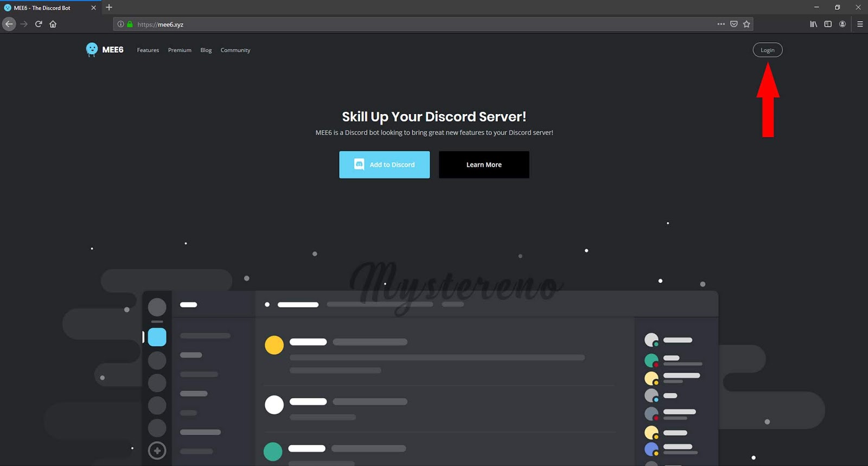Click the white avatar in mock chat
This screenshot has height=466, width=868.
click(274, 405)
